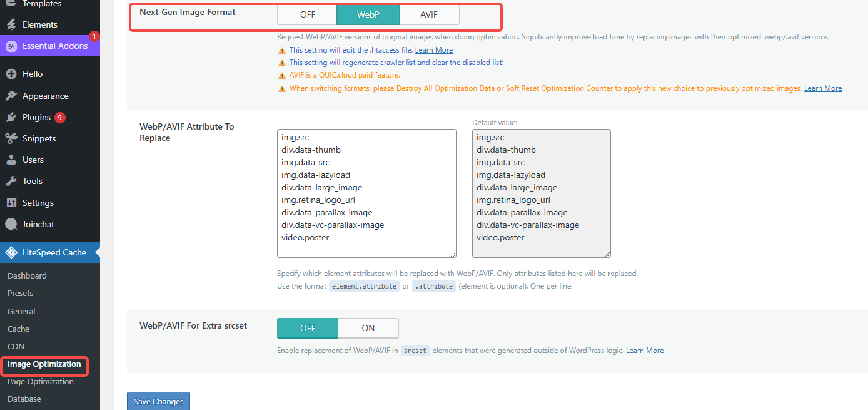868x410 pixels.
Task: Enable WebP/AVIF For Extra srcset
Action: (368, 327)
